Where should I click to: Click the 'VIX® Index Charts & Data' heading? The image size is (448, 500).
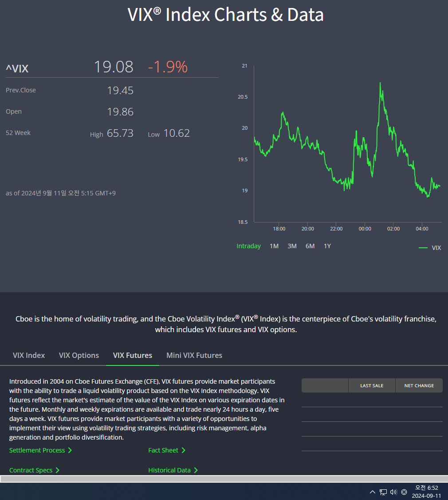pyautogui.click(x=226, y=15)
